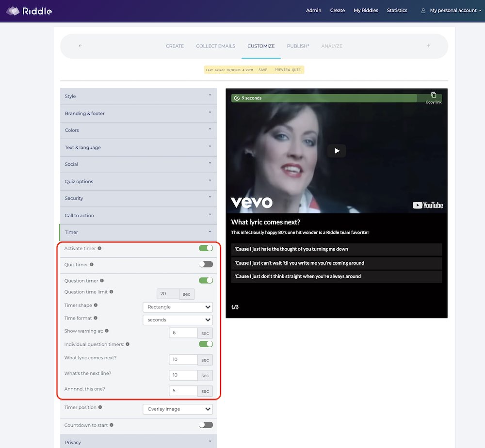This screenshot has width=485, height=448.
Task: Click the user account avatar icon
Action: [423, 11]
